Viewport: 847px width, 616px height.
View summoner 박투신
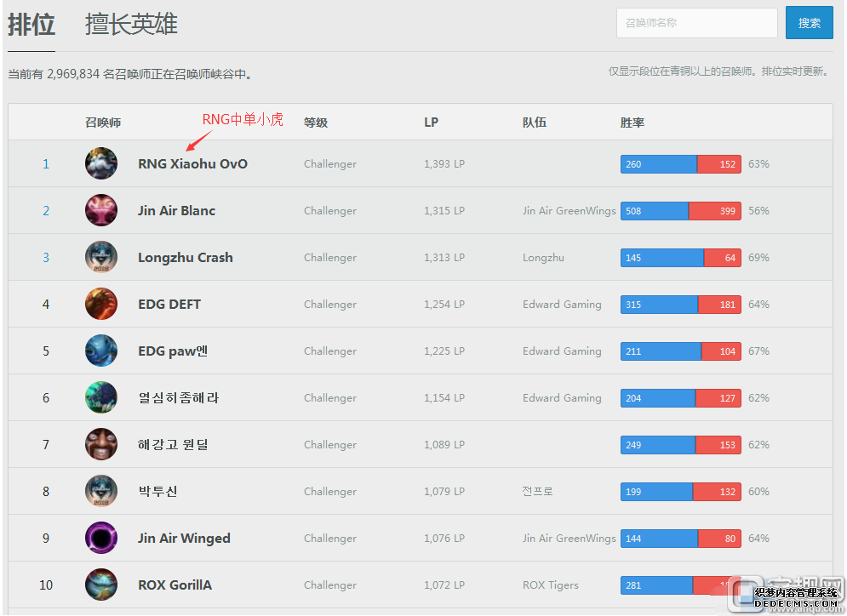[x=157, y=491]
